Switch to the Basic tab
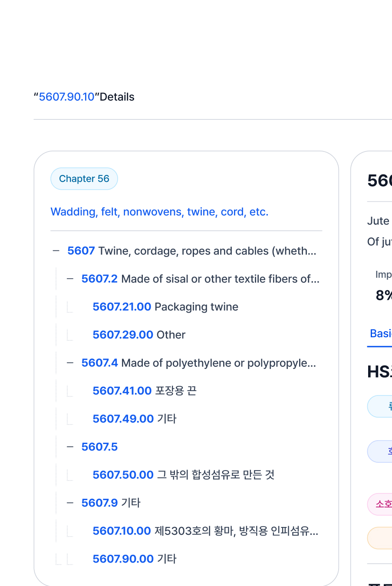 click(x=381, y=333)
